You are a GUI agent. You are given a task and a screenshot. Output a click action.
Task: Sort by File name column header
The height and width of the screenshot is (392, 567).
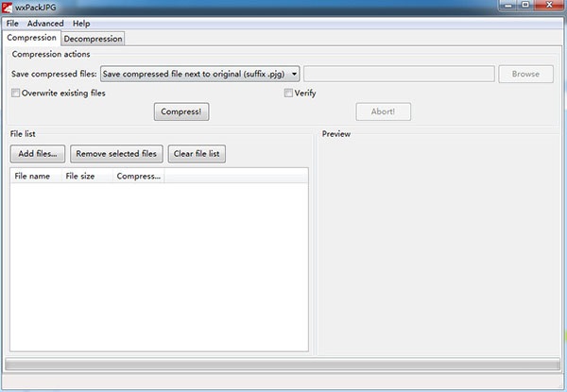36,177
